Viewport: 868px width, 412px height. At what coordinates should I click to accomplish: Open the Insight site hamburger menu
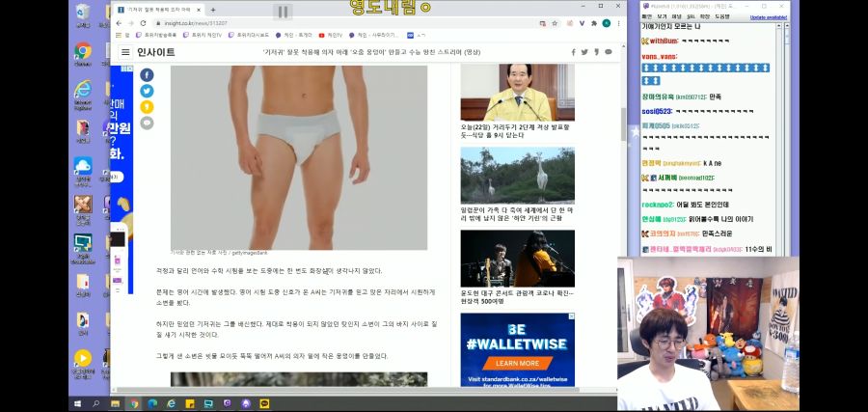tap(125, 52)
